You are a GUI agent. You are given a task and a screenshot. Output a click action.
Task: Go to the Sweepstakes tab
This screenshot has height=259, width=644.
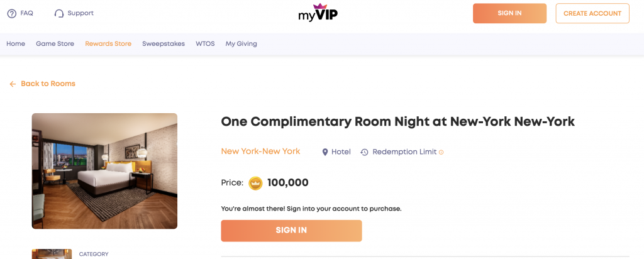click(x=164, y=44)
